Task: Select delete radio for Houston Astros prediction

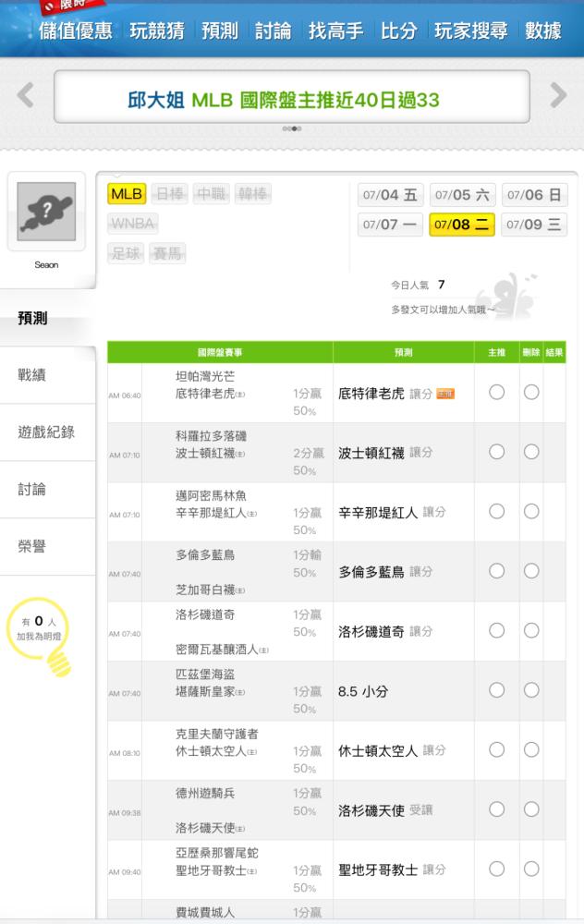Action: [x=531, y=749]
